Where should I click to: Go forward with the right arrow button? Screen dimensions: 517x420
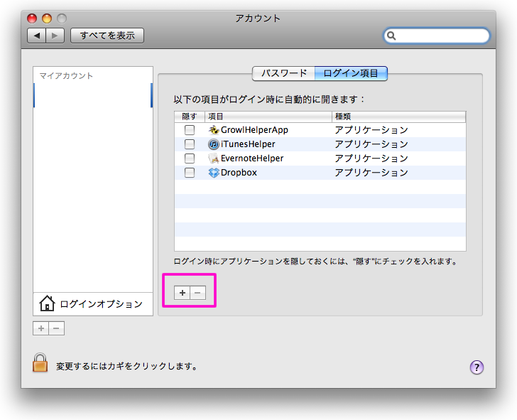pos(55,36)
